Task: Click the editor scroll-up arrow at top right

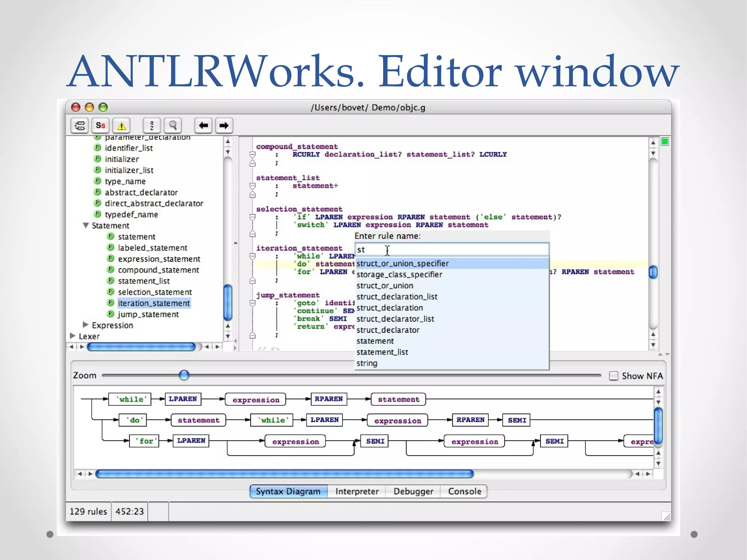Action: (x=653, y=143)
